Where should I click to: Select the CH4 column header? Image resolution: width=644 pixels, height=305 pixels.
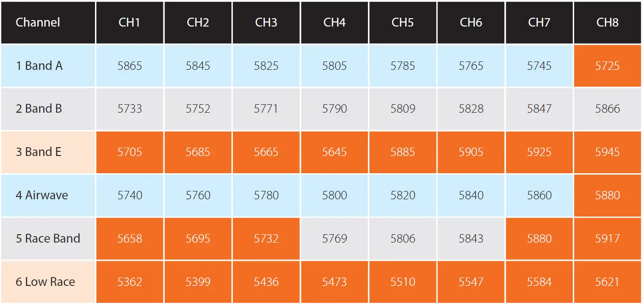click(334, 22)
